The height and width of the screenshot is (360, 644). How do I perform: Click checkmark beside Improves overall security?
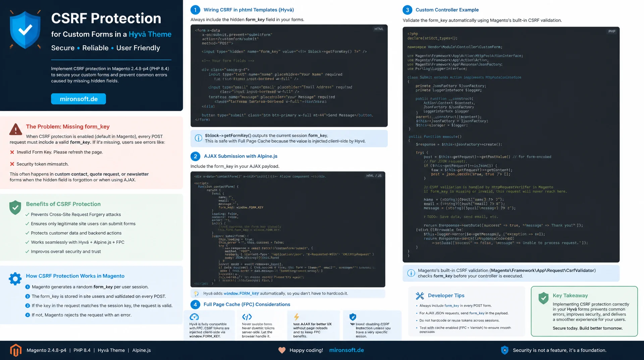(x=27, y=252)
